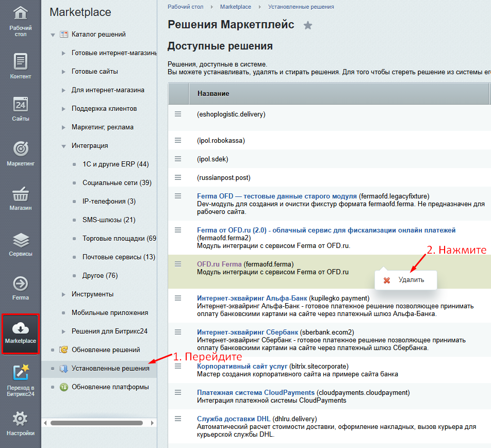Open the Ferma sidebar section
Image resolution: width=491 pixels, height=448 pixels.
coord(20,288)
